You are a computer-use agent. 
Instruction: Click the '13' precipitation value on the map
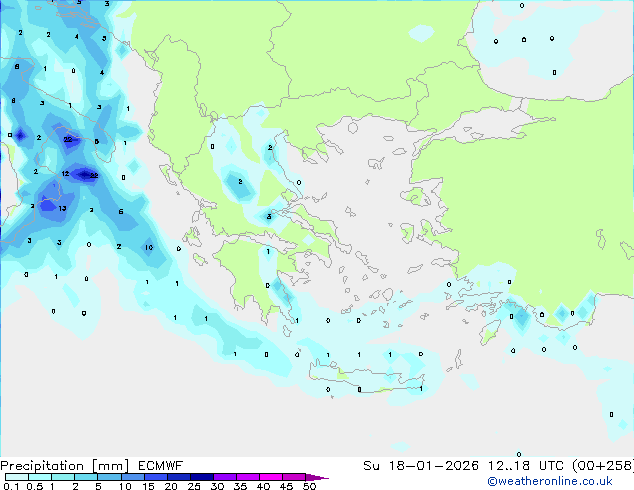click(62, 209)
